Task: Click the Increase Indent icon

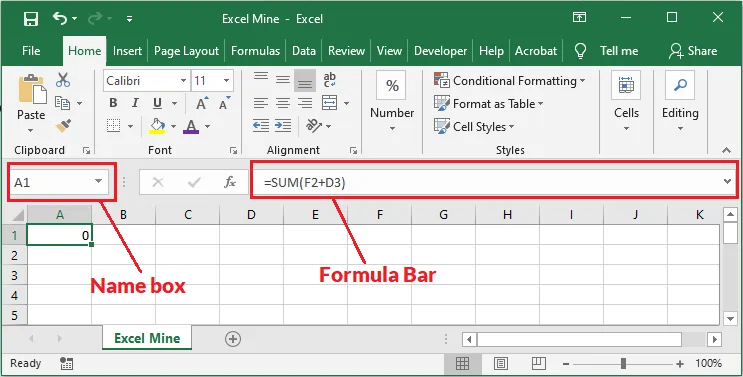Action: tap(283, 126)
